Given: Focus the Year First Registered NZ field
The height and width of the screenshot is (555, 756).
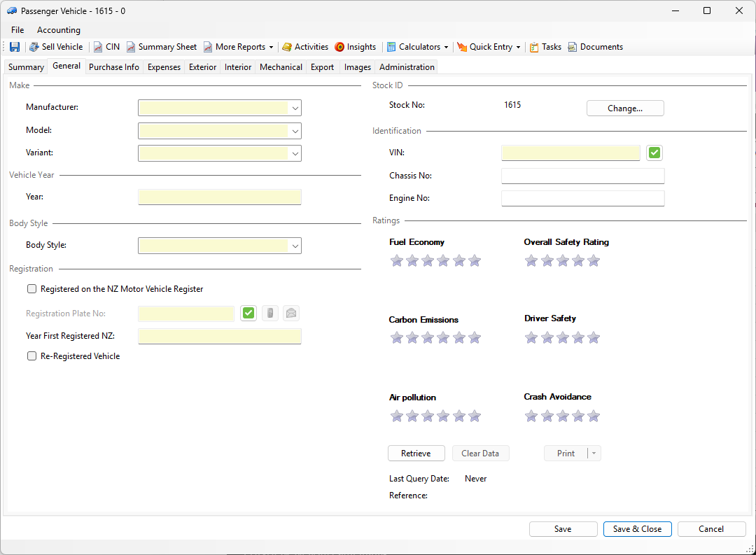Looking at the screenshot, I should click(x=219, y=336).
